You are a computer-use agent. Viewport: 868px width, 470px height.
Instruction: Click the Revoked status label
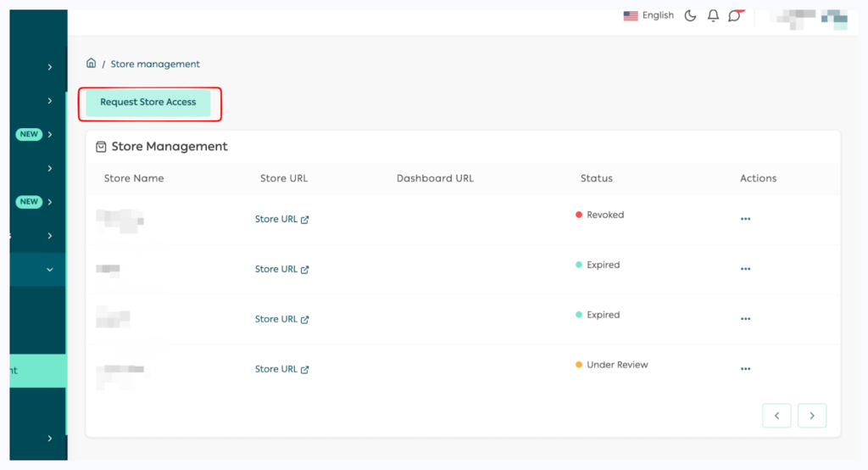[605, 215]
